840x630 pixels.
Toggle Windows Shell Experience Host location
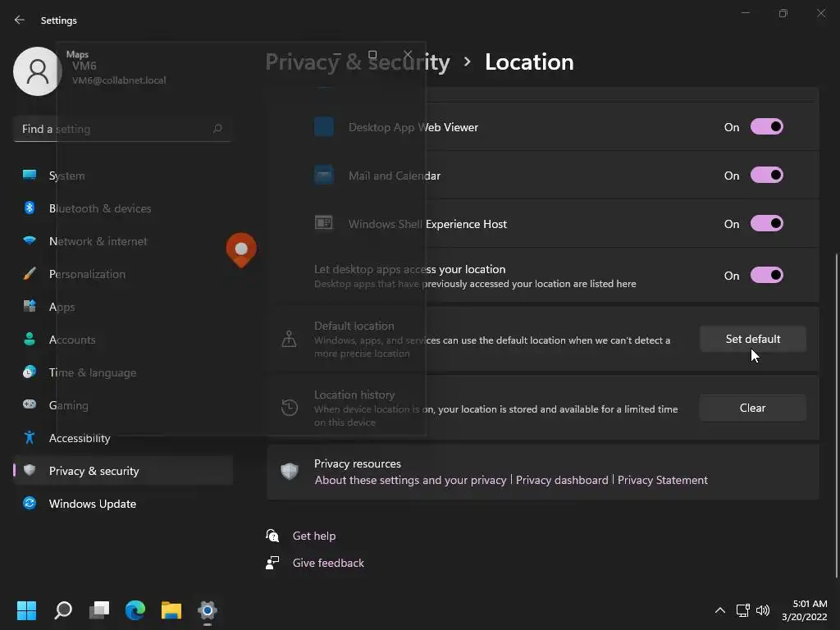click(x=767, y=223)
